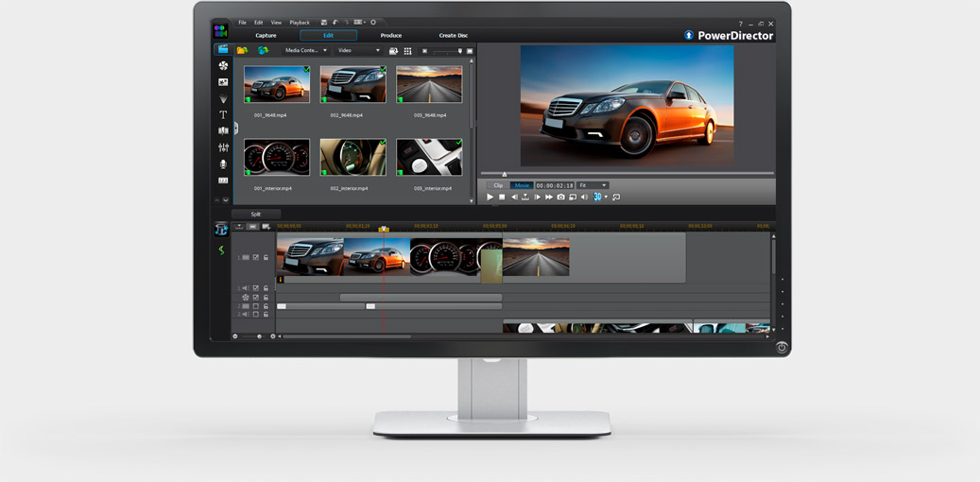The width and height of the screenshot is (980, 482).
Task: Toggle the 3D preview mode icon
Action: pyautogui.click(x=597, y=198)
